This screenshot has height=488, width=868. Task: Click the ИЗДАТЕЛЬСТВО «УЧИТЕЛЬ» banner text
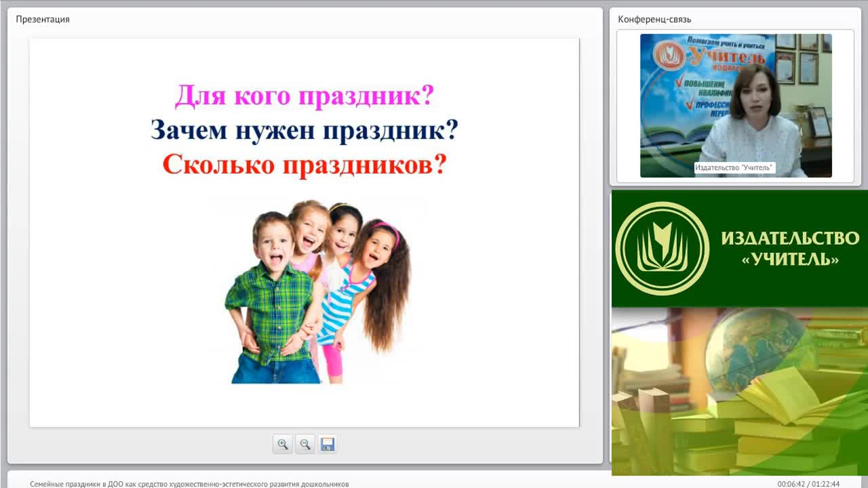pos(790,248)
